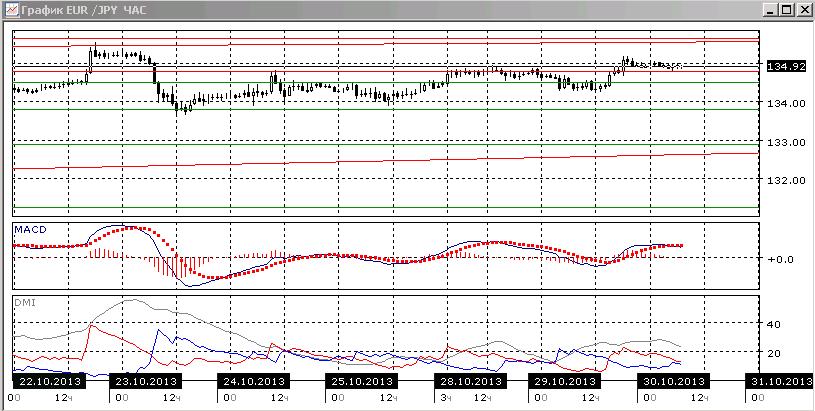Click the DMI axis value 20
This screenshot has width=815, height=411.
[774, 353]
